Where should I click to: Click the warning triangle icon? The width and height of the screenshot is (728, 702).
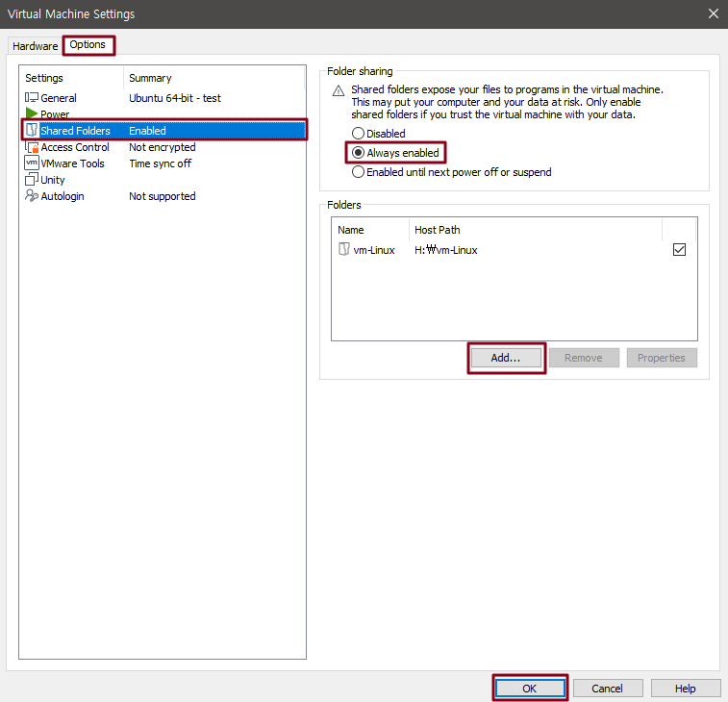339,90
